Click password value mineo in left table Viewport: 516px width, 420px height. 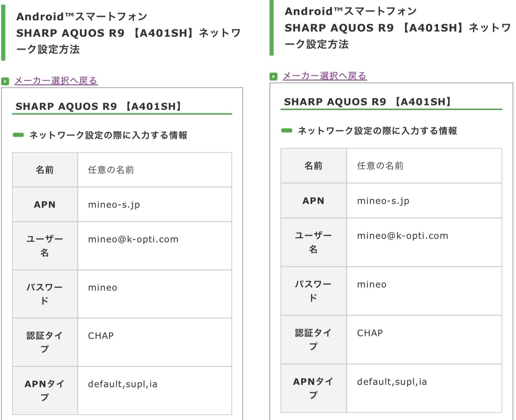click(103, 288)
